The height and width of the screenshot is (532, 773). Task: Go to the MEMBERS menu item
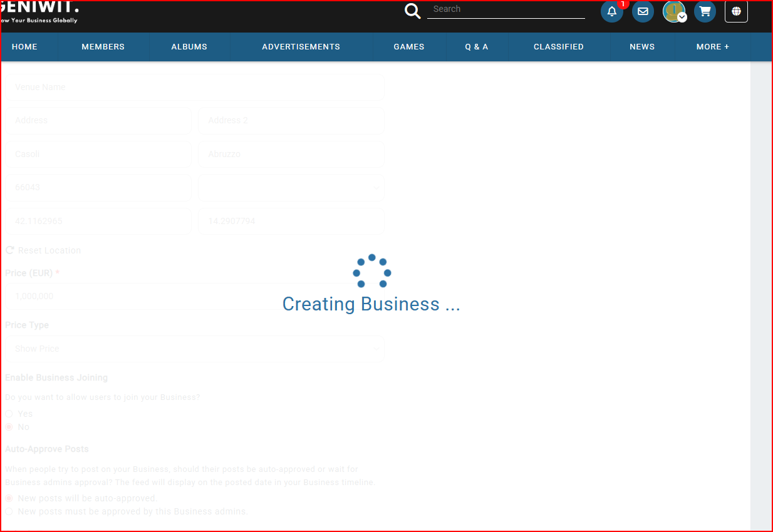pos(103,47)
